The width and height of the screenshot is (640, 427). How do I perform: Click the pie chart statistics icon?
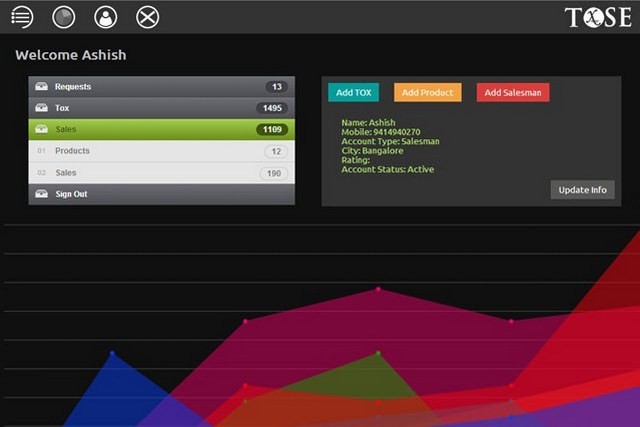(x=64, y=17)
